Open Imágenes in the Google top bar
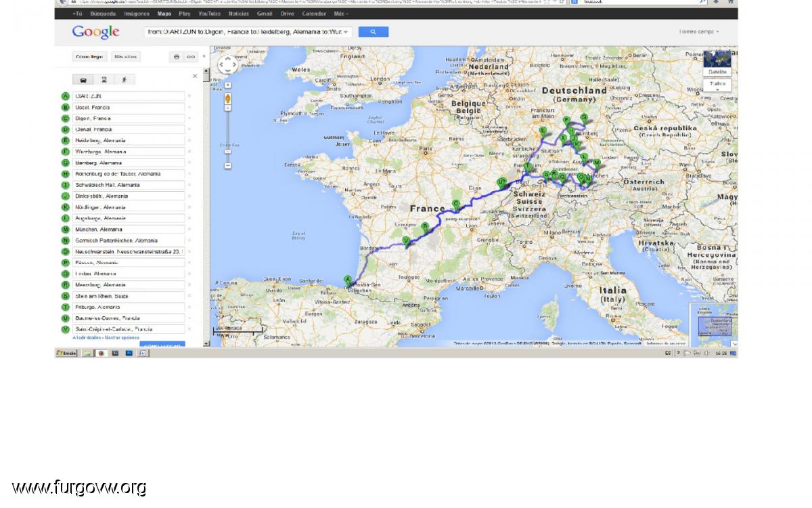The width and height of the screenshot is (812, 508). tap(138, 14)
